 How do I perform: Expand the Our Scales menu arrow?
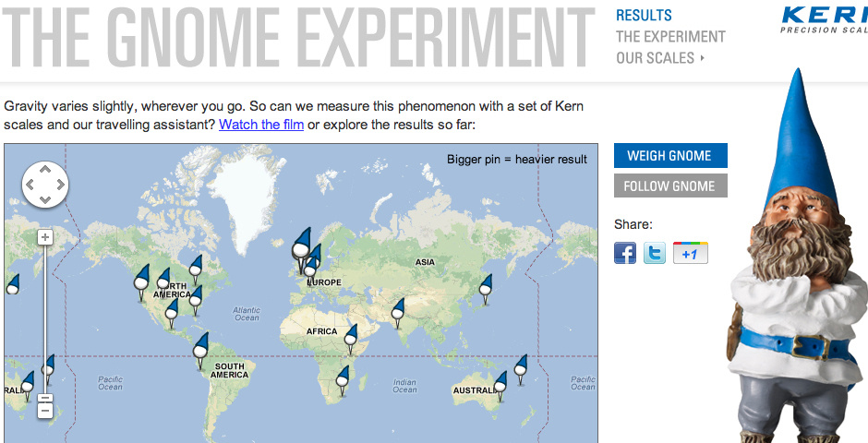[x=703, y=57]
